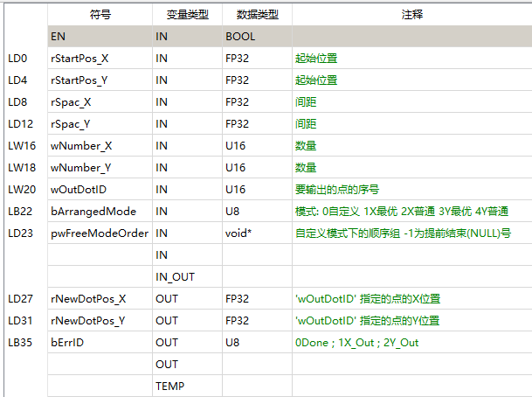Screen dimensions: 532x397
Task: Select the LB35 address cell
Action: point(26,342)
